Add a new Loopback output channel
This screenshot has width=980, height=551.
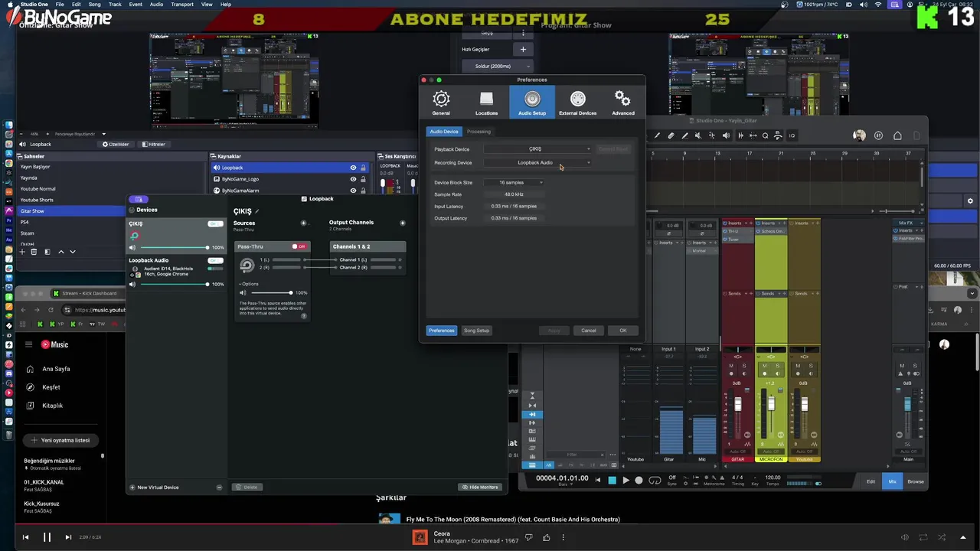[403, 223]
